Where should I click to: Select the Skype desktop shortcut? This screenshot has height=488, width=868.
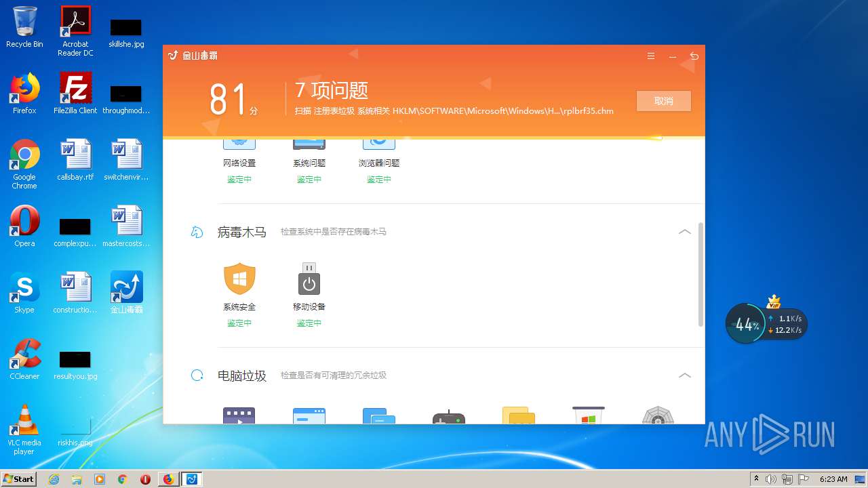pos(24,293)
